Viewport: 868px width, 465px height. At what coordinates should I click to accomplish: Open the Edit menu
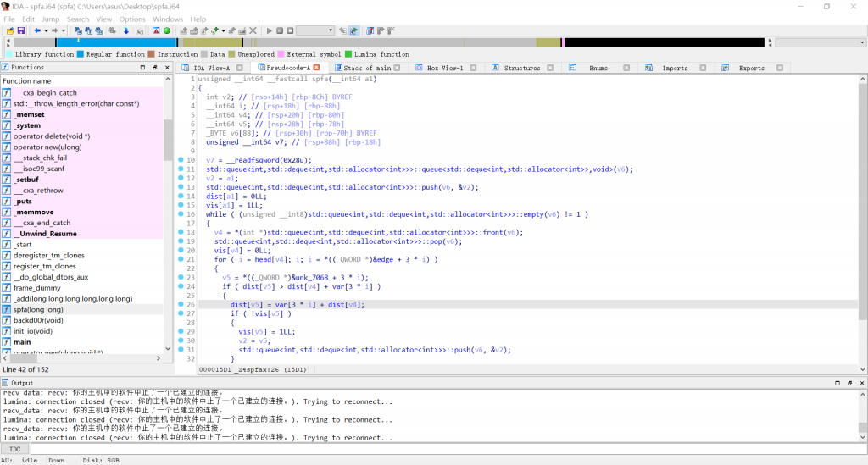(28, 19)
